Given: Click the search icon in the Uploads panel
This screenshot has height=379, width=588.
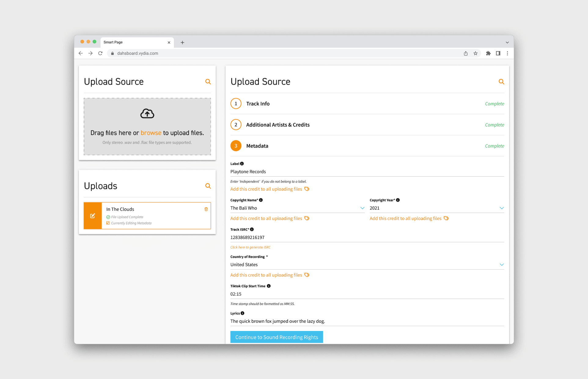Looking at the screenshot, I should [208, 186].
